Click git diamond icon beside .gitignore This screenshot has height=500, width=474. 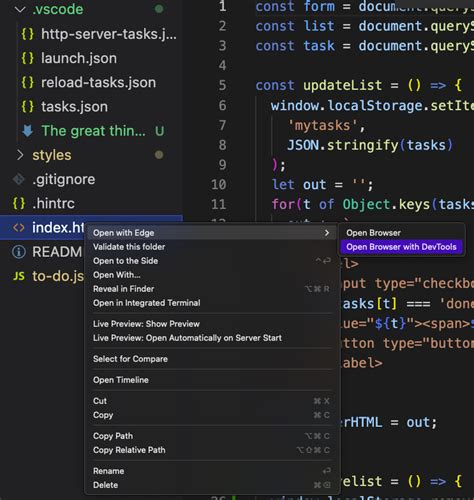pos(19,179)
